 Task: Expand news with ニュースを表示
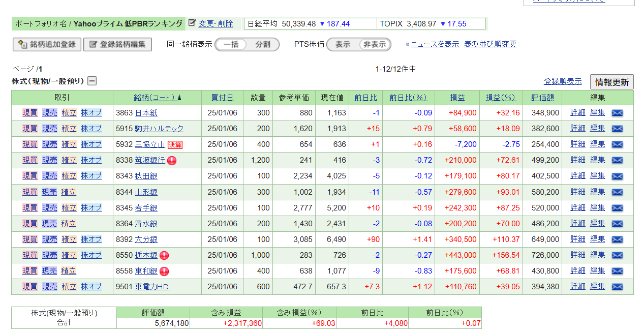(x=435, y=44)
